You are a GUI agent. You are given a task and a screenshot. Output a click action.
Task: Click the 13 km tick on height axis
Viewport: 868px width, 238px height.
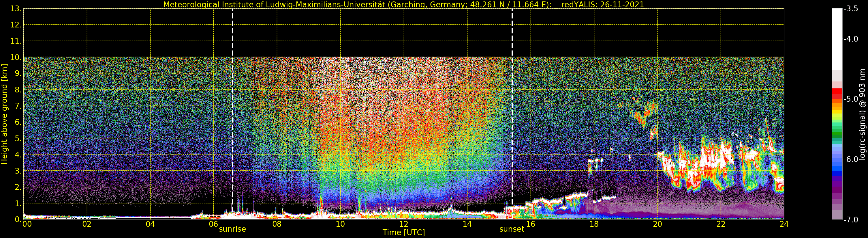point(16,9)
